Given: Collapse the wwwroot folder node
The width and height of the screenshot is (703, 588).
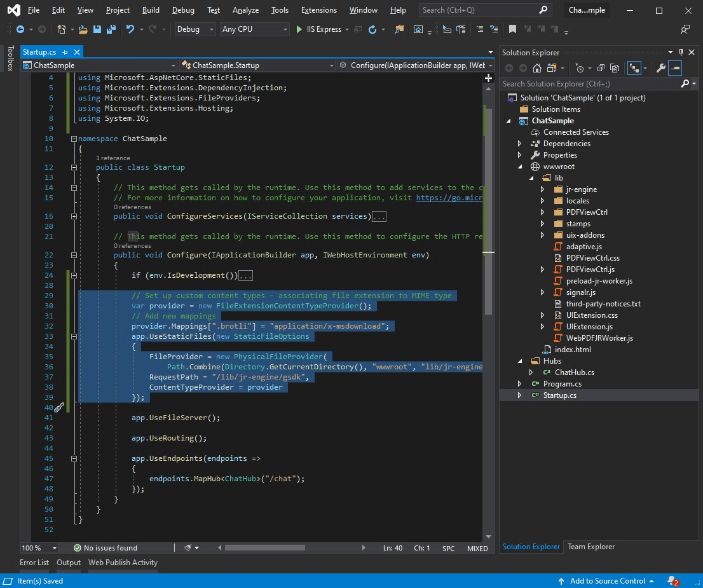Looking at the screenshot, I should click(520, 167).
